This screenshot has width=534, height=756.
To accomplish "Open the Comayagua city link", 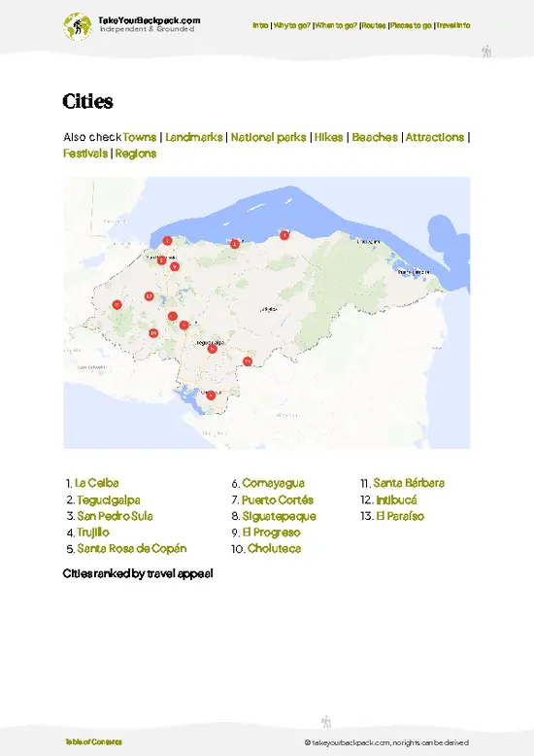I will click(273, 483).
